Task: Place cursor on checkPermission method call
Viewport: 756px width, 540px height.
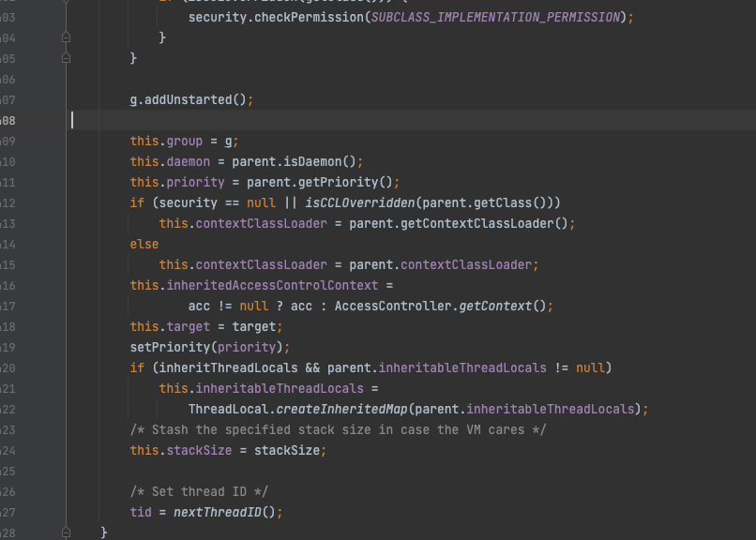Action: click(309, 17)
